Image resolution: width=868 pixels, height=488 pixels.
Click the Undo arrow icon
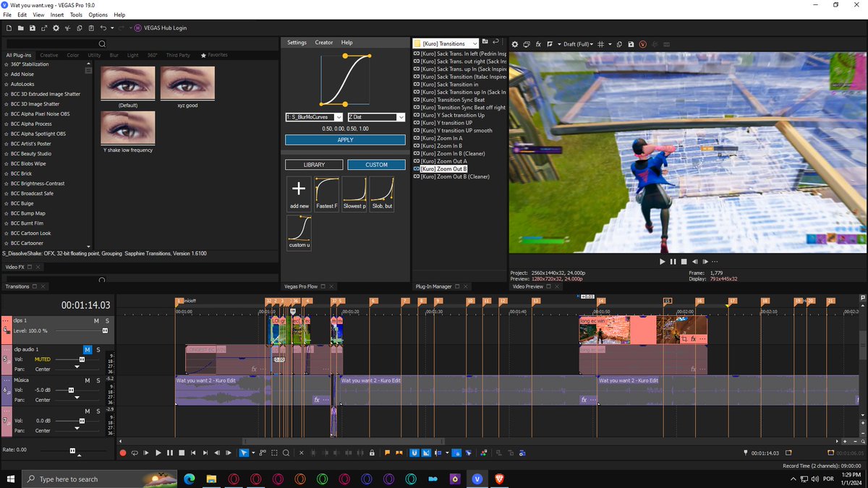tap(103, 27)
